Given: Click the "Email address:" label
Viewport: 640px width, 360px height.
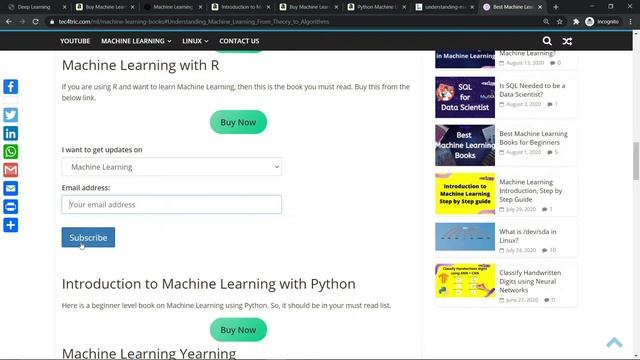Looking at the screenshot, I should tap(86, 188).
